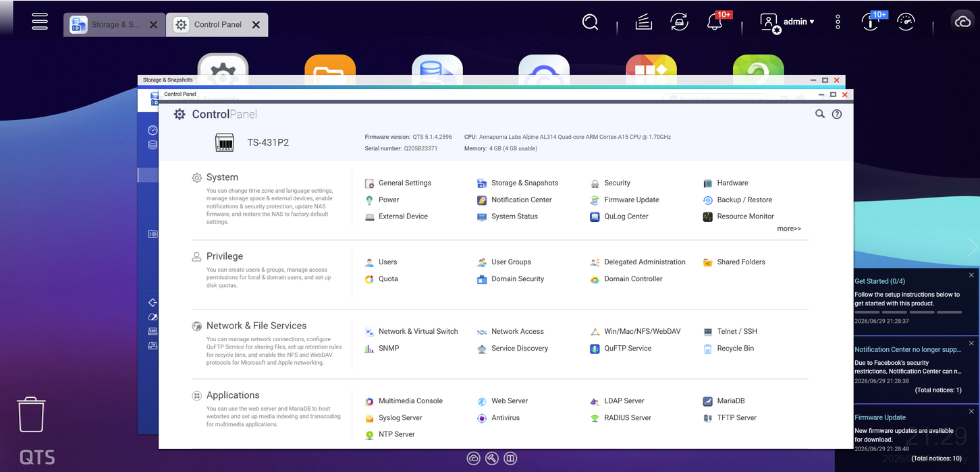Screen dimensions: 980x472
Task: Open External Device settings
Action: tap(396, 216)
